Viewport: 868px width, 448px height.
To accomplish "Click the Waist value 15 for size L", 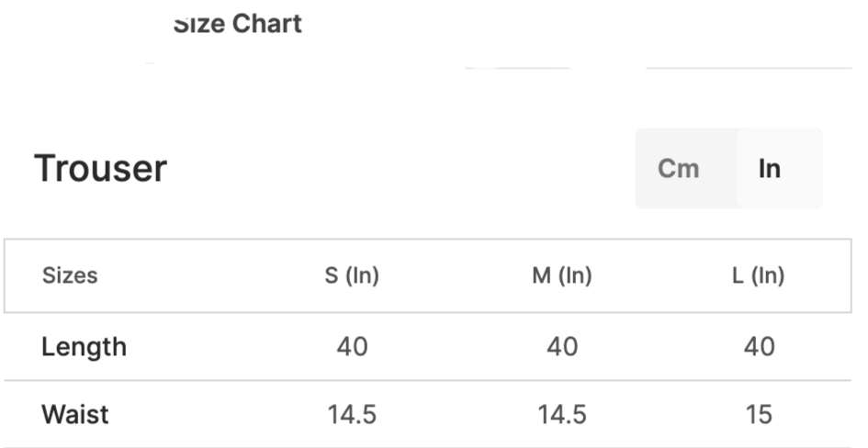I will click(x=759, y=414).
